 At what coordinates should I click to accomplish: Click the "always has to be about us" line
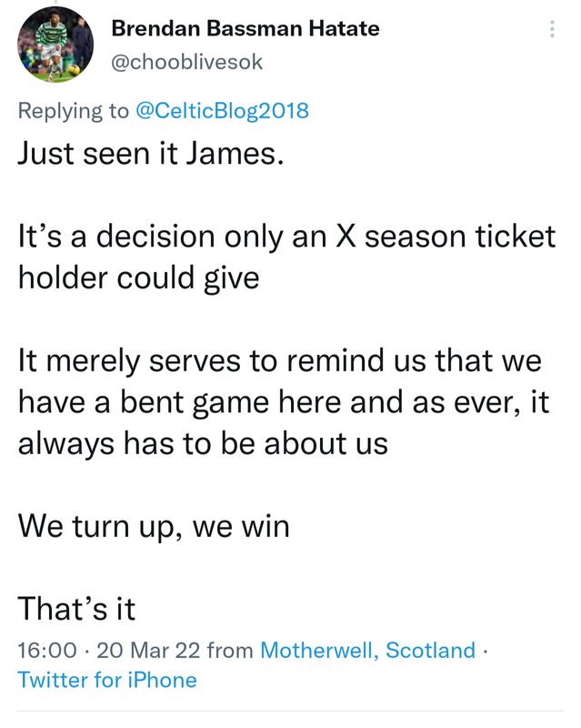point(203,443)
